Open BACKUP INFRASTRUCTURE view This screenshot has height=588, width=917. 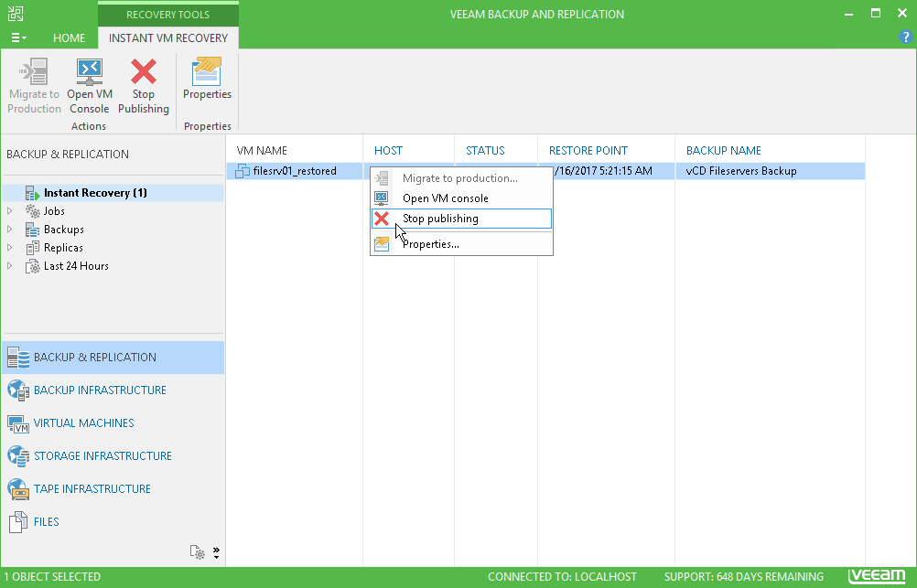pyautogui.click(x=113, y=390)
